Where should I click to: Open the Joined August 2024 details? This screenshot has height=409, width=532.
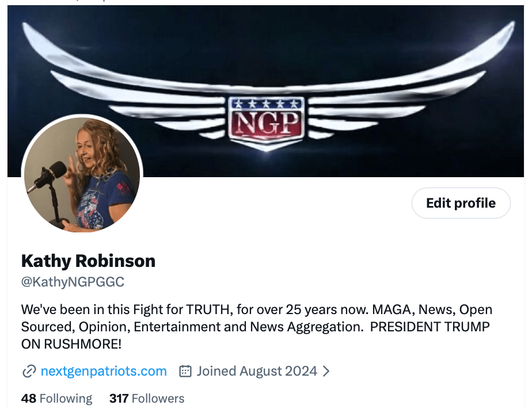coord(257,371)
